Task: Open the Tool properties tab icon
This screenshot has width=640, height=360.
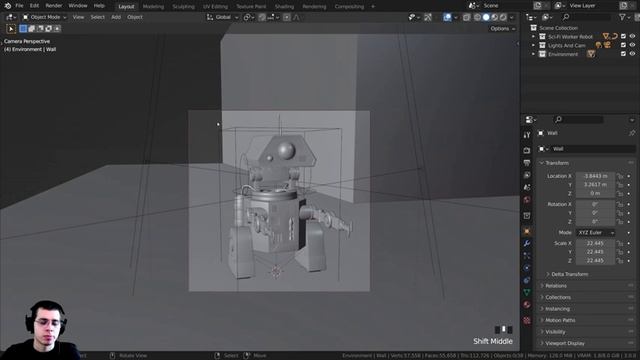Action: tap(527, 135)
